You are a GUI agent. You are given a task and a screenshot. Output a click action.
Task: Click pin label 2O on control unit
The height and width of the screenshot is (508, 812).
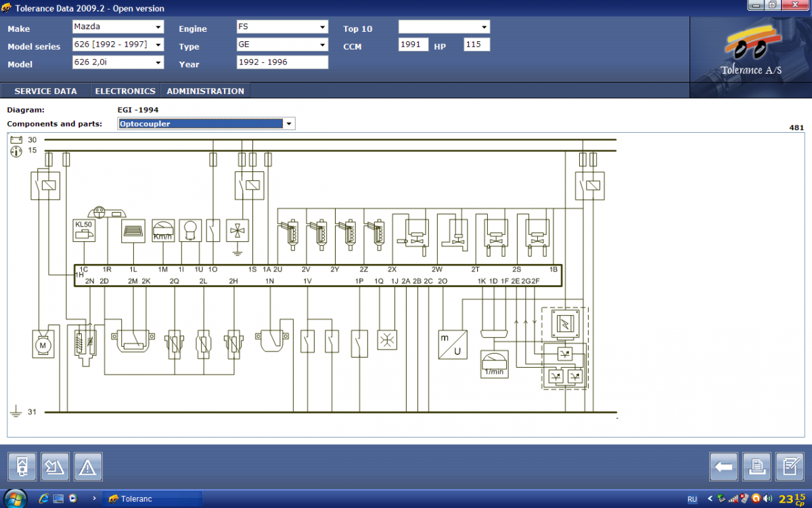pos(443,280)
